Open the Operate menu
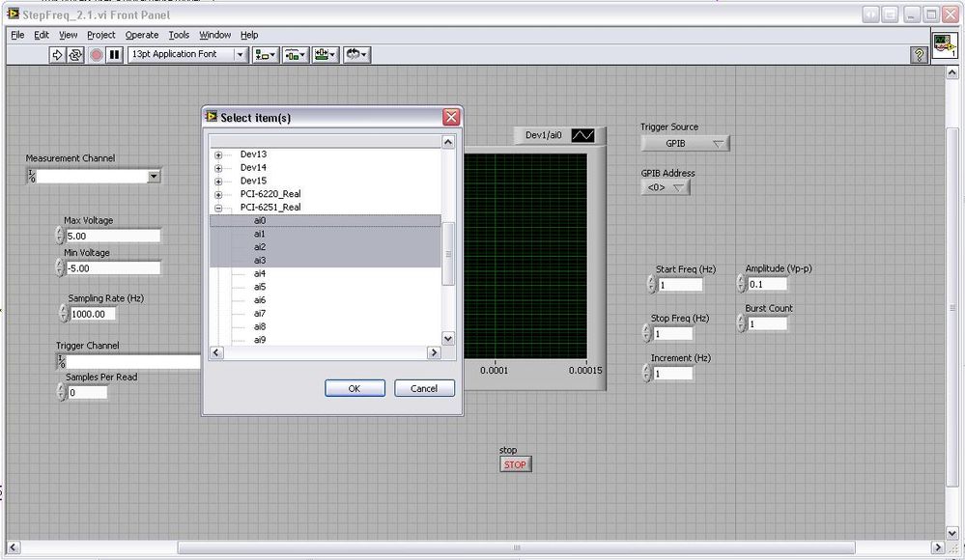965x560 pixels. pyautogui.click(x=141, y=35)
